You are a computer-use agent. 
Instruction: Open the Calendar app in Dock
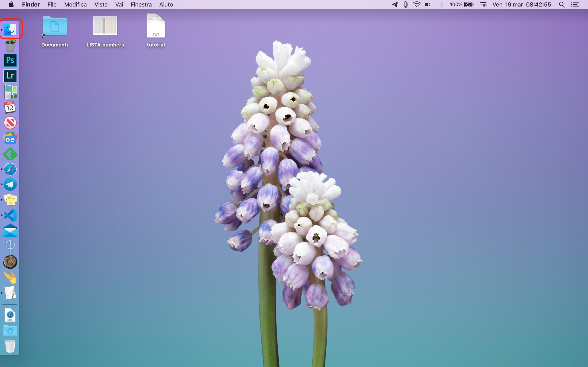[x=10, y=107]
